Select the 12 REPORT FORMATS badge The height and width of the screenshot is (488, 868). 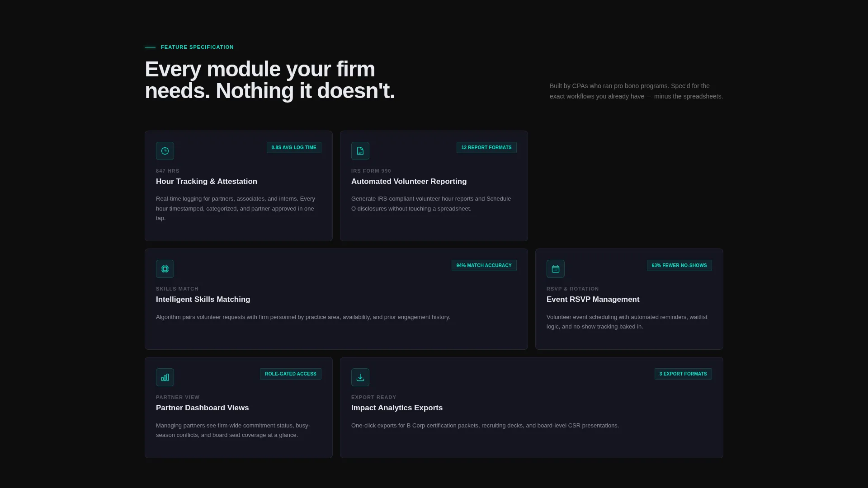point(486,148)
